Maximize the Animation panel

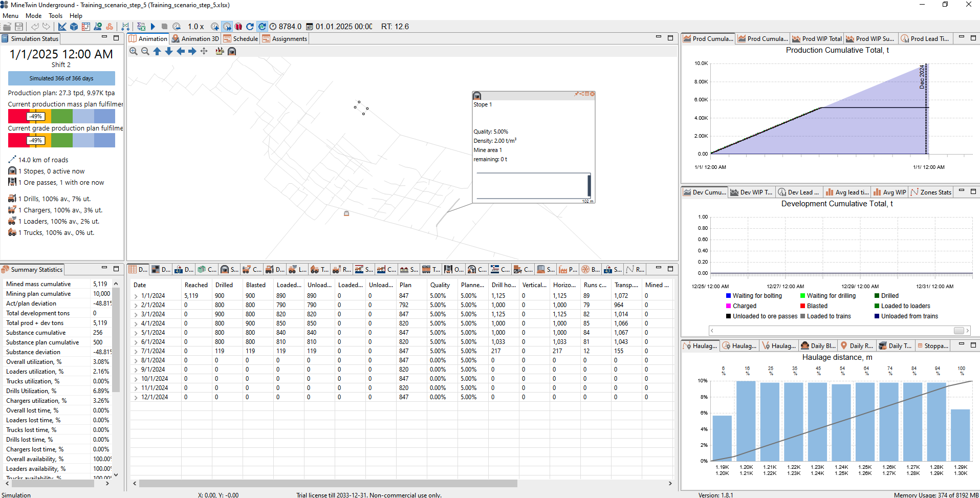coord(670,38)
